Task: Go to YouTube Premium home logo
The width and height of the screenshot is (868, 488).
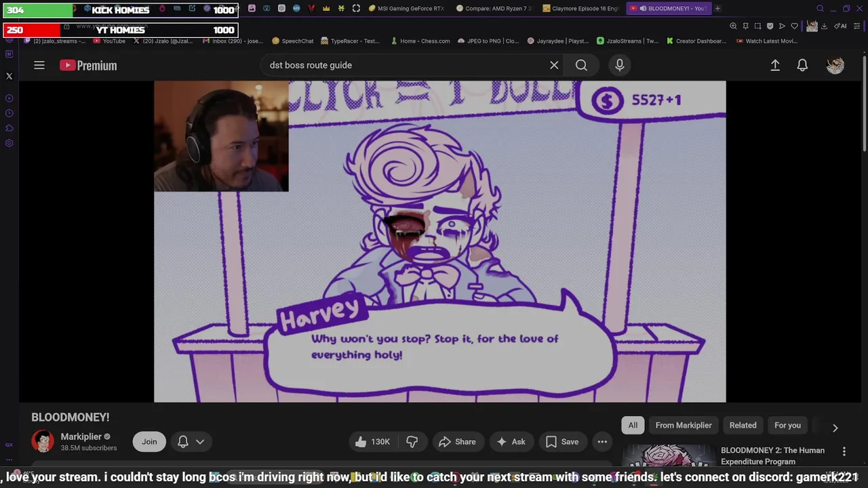Action: 88,65
